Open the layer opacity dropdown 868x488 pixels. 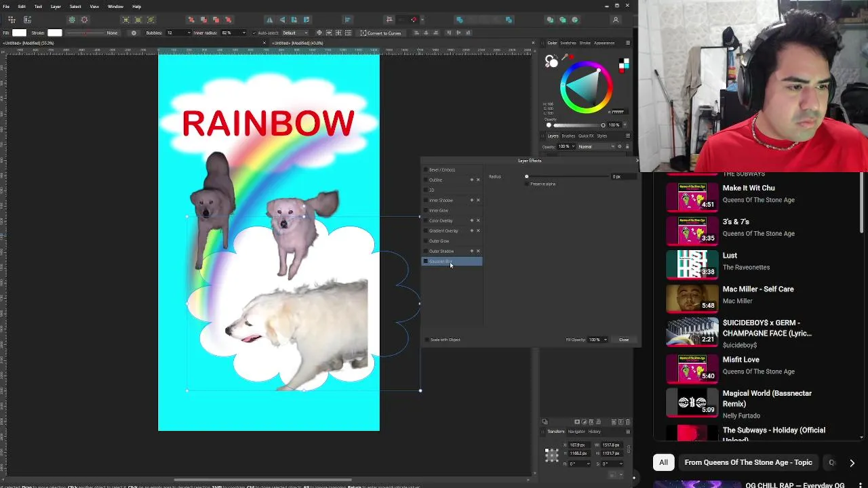click(x=572, y=146)
